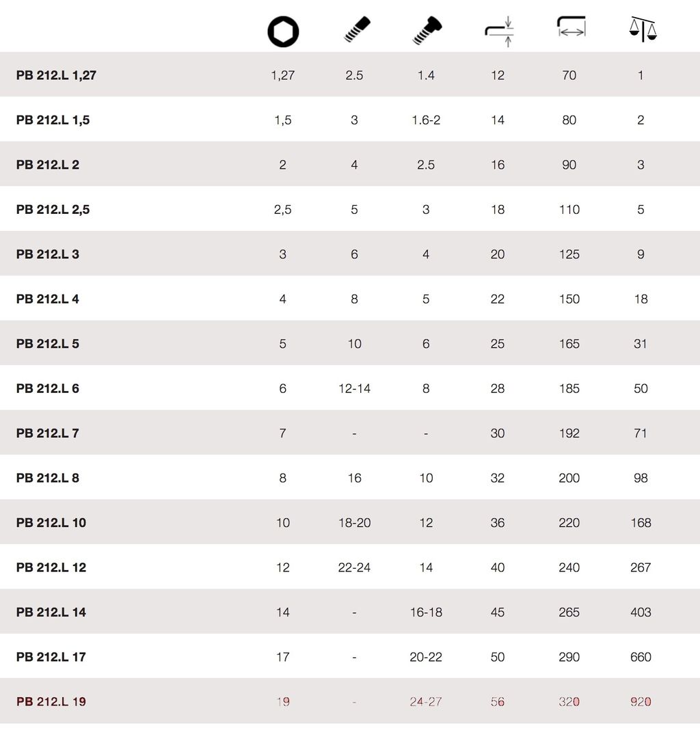This screenshot has height=732, width=700.
Task: Click the 12-14 value in row PB 212.L 6
Action: point(354,388)
